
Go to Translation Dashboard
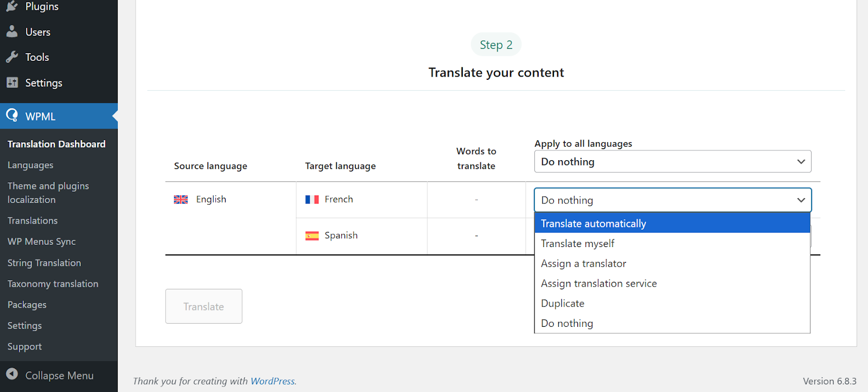(x=56, y=144)
